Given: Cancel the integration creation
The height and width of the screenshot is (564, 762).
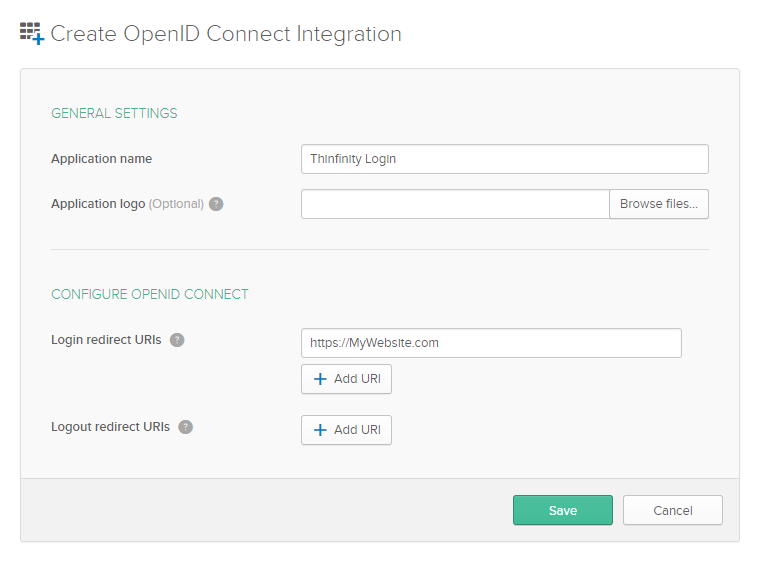Looking at the screenshot, I should point(673,510).
